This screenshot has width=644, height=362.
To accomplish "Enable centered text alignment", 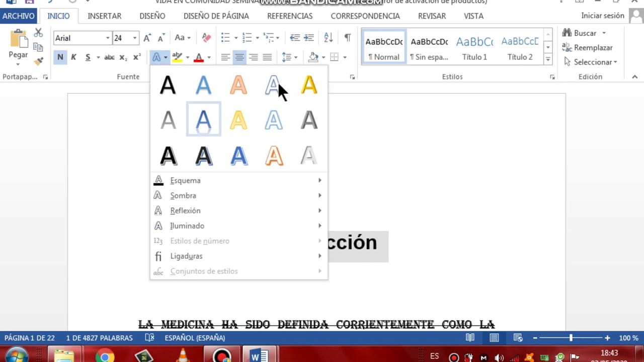I will 239,57.
